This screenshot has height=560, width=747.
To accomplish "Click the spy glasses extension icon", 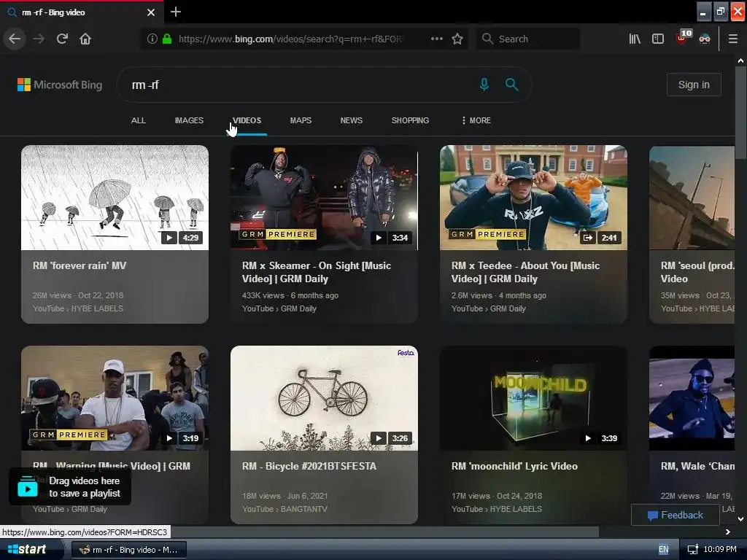I will (705, 39).
